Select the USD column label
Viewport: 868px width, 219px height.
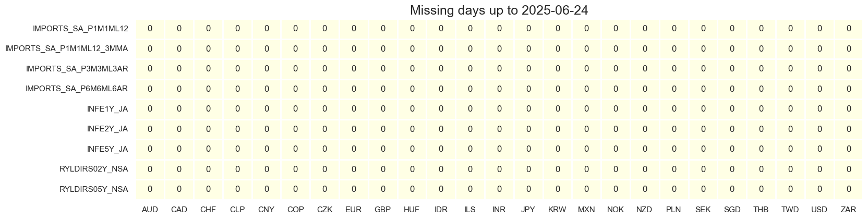coord(819,210)
